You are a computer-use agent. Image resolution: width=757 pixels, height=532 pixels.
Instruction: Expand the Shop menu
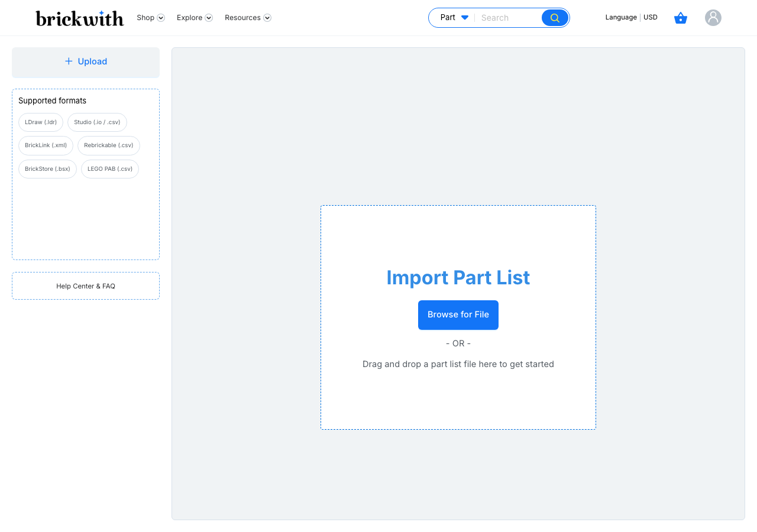coord(151,18)
